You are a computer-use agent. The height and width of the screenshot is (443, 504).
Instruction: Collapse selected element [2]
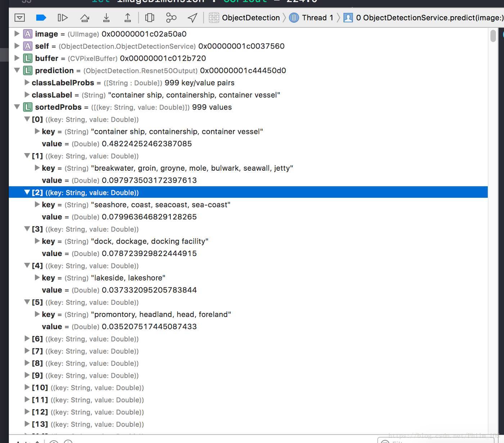pos(27,192)
